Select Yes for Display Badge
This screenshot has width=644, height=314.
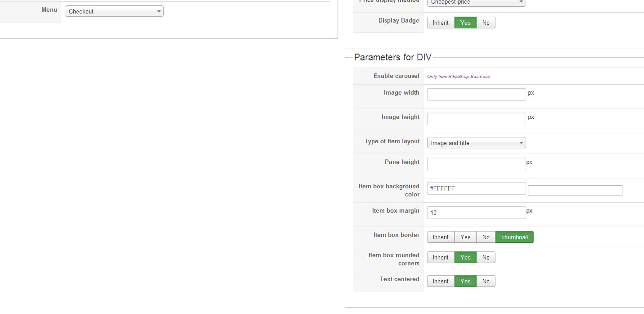465,23
